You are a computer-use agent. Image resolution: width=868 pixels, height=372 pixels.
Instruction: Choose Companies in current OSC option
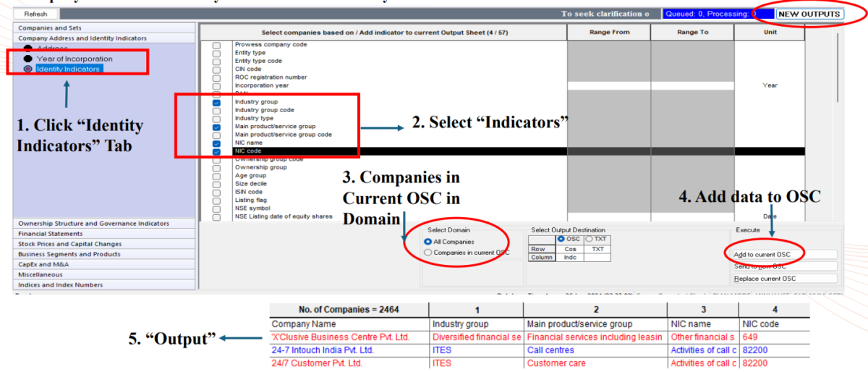428,253
